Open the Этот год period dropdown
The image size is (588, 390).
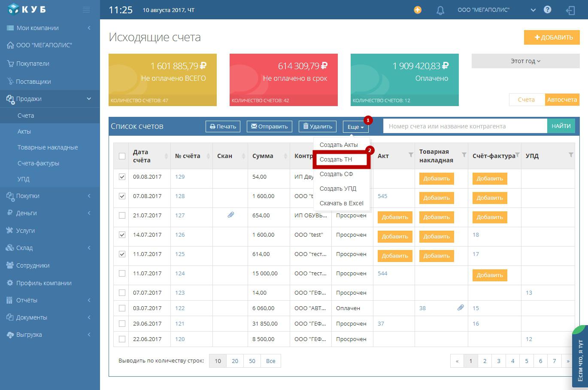coord(525,61)
